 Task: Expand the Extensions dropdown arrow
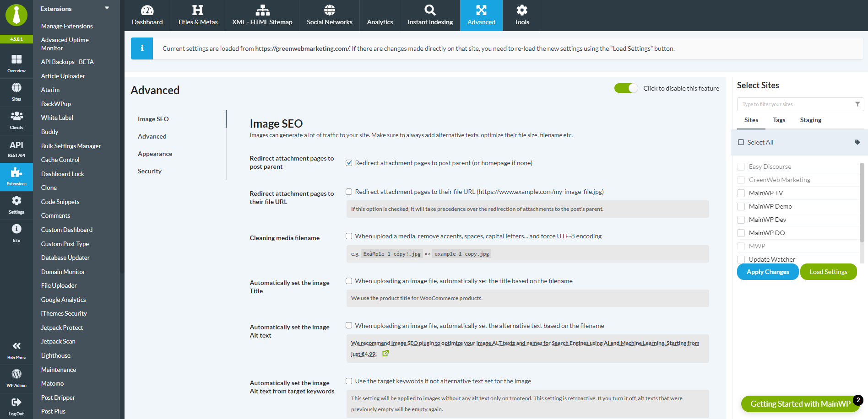107,8
